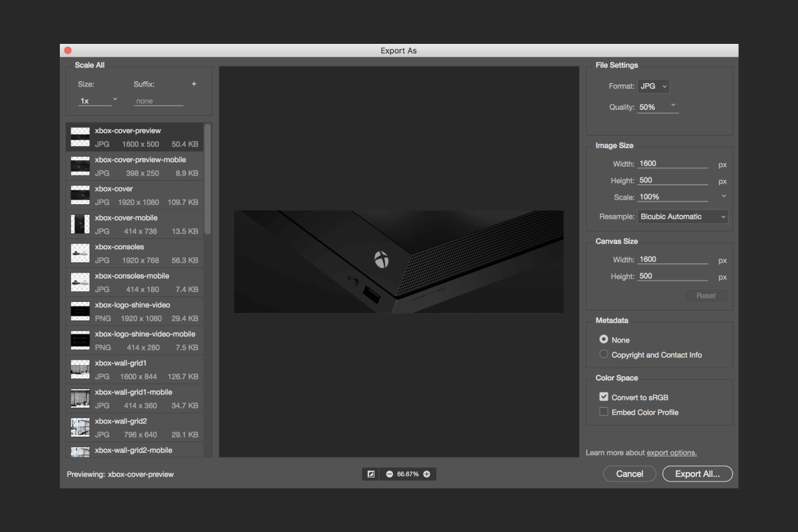
Task: Click the asset list scrollbar
Action: (x=207, y=178)
